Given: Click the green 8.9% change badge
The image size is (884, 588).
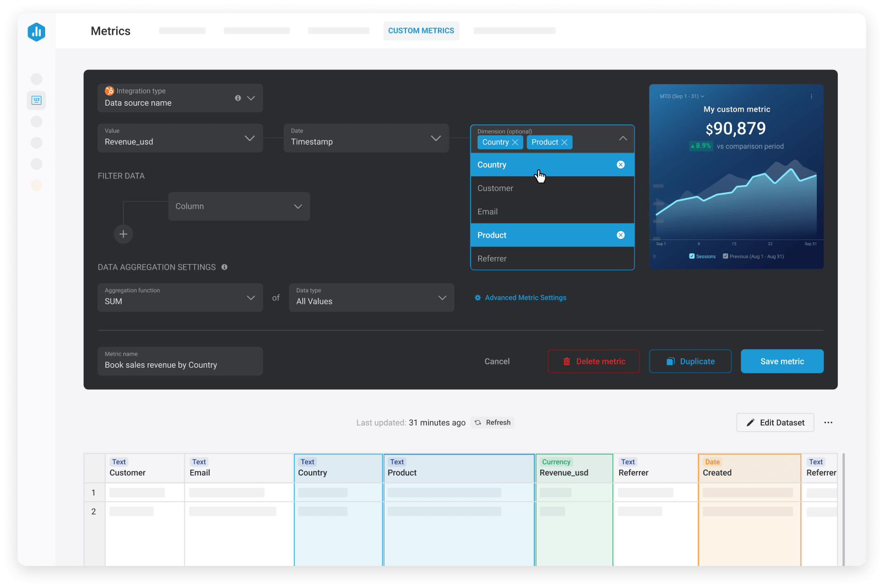Looking at the screenshot, I should 700,146.
